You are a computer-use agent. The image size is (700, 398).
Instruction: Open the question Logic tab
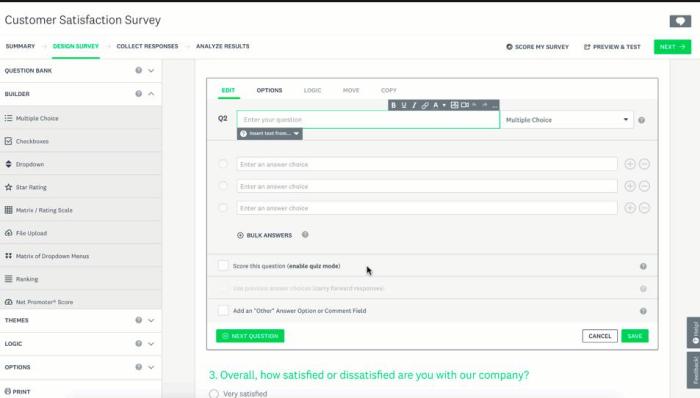pos(312,90)
